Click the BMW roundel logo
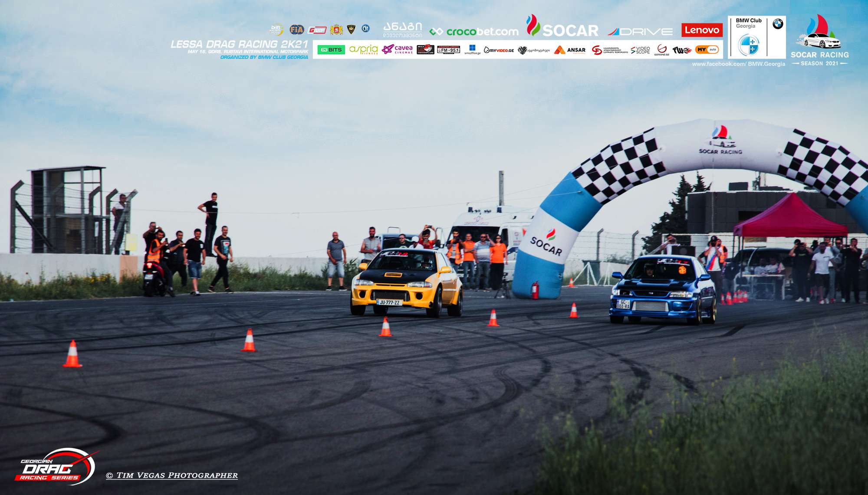The width and height of the screenshot is (868, 495). pos(778,24)
